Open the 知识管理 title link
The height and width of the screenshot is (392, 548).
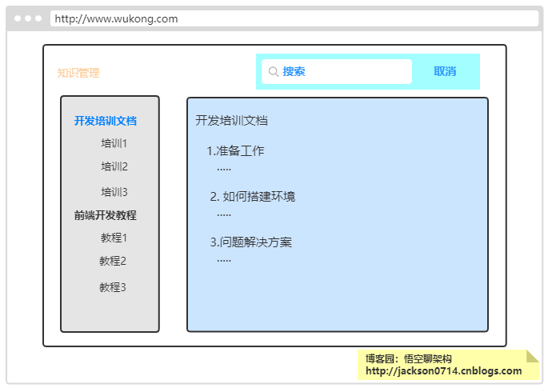78,73
